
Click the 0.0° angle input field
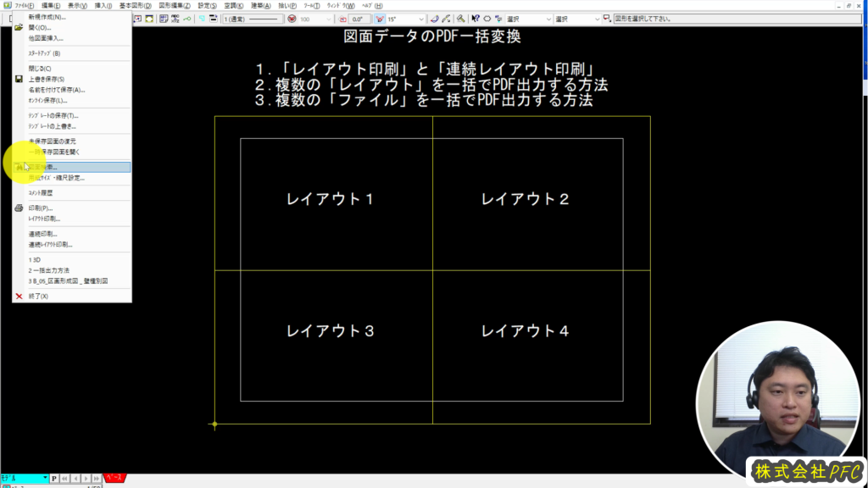coord(356,19)
